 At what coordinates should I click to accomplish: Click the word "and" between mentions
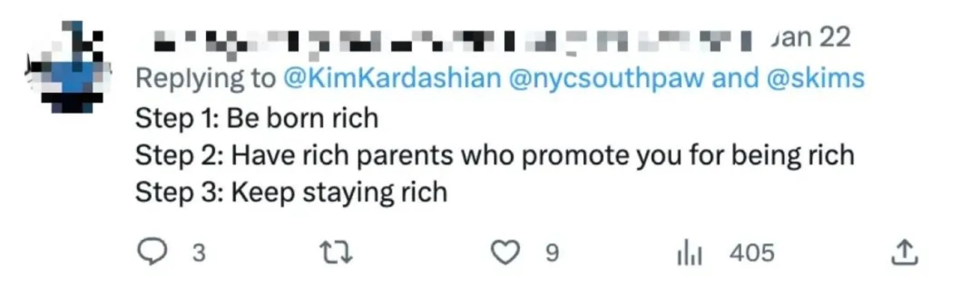[735, 78]
